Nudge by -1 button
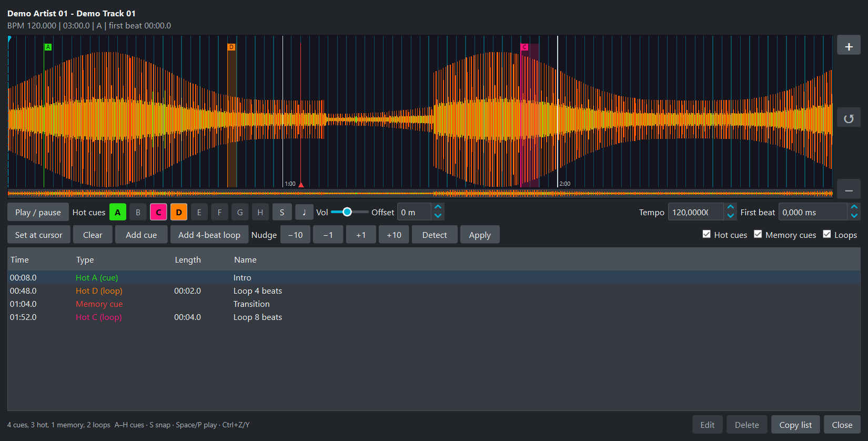Viewport: 868px width, 441px height. [x=328, y=235]
